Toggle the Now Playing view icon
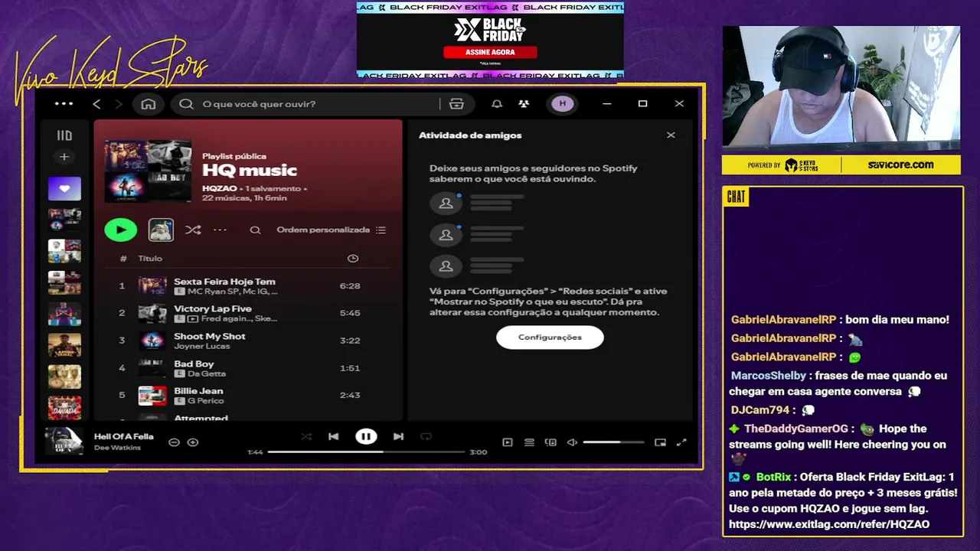 pyautogui.click(x=508, y=442)
